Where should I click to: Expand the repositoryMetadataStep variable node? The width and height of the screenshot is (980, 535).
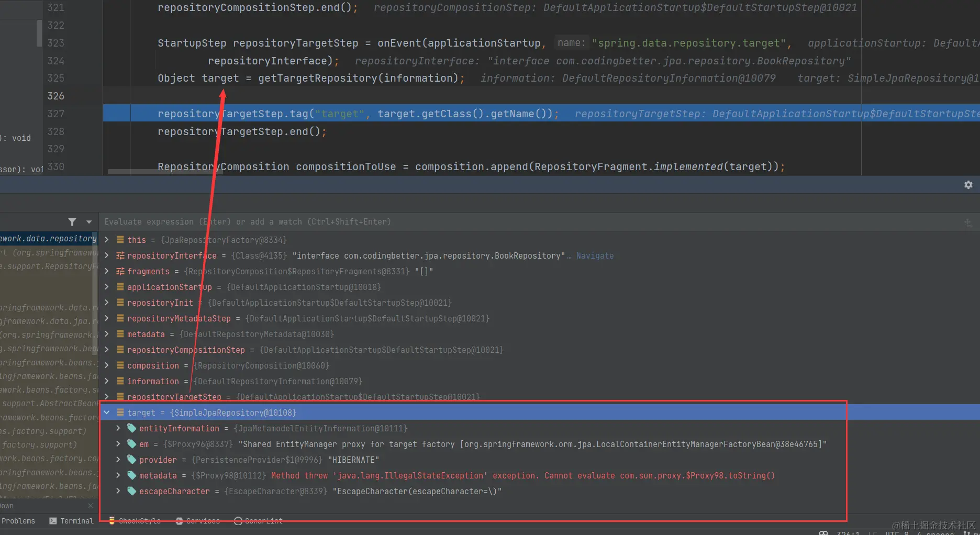coord(107,318)
